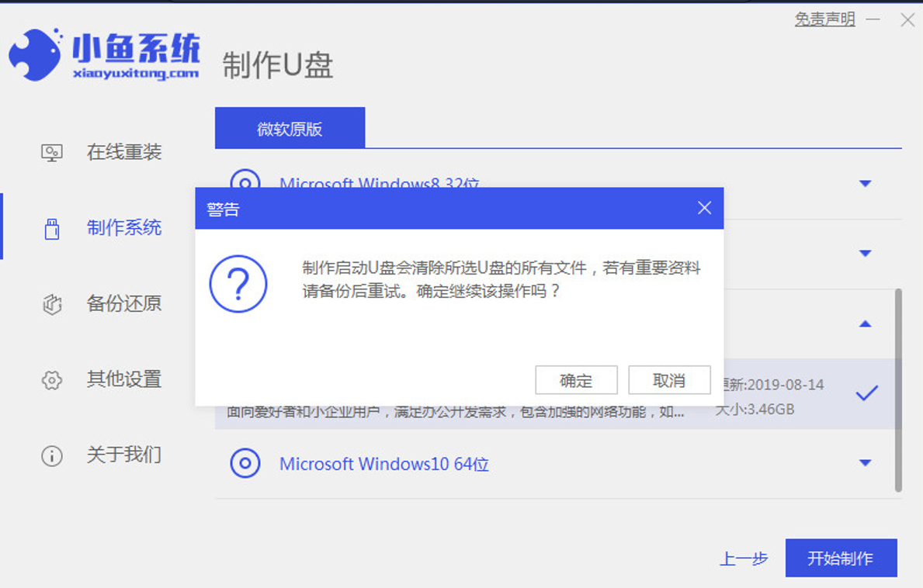Select the Microsoft Windows8 32位 disc radio
The height and width of the screenshot is (588, 923).
click(245, 180)
